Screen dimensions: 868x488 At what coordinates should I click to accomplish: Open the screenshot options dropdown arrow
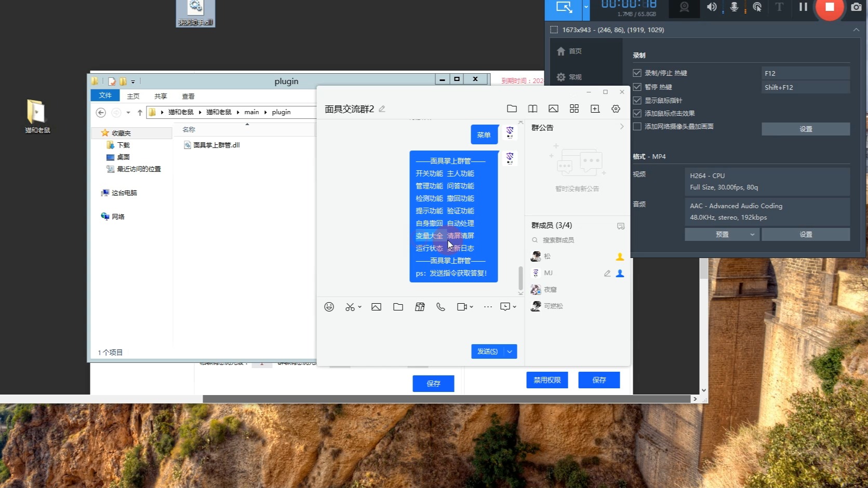(359, 307)
